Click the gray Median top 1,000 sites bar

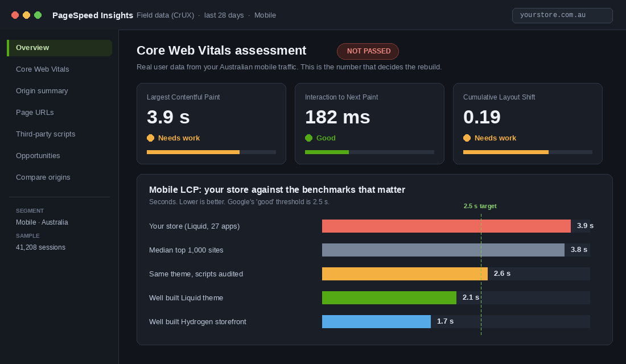(x=443, y=250)
